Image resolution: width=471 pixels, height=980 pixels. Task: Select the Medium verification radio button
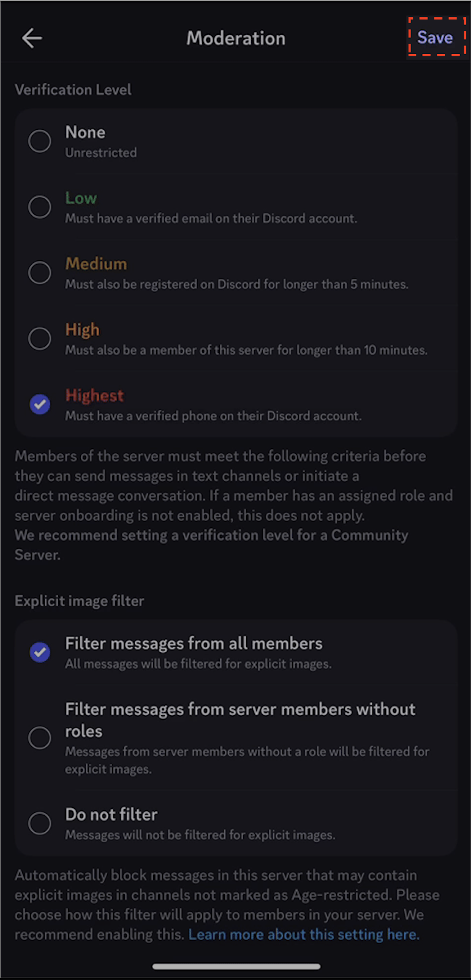(40, 273)
